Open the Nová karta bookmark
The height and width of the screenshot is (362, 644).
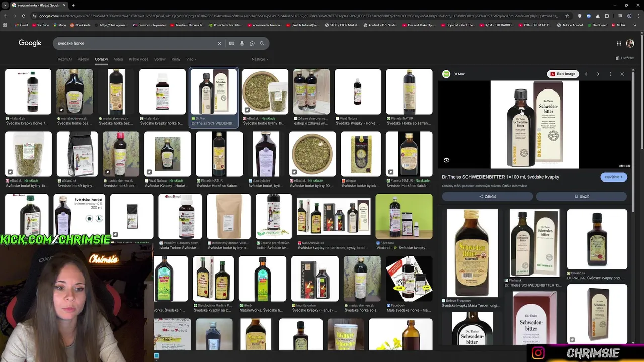[x=80, y=25]
